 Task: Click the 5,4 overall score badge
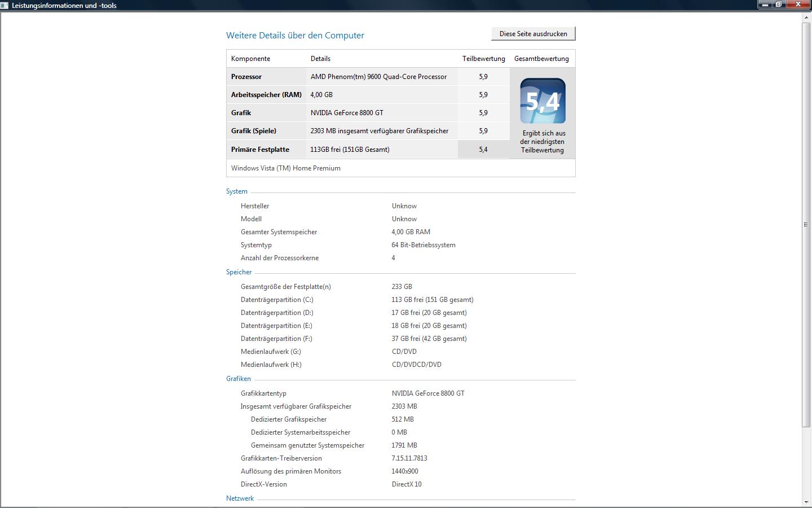point(542,101)
